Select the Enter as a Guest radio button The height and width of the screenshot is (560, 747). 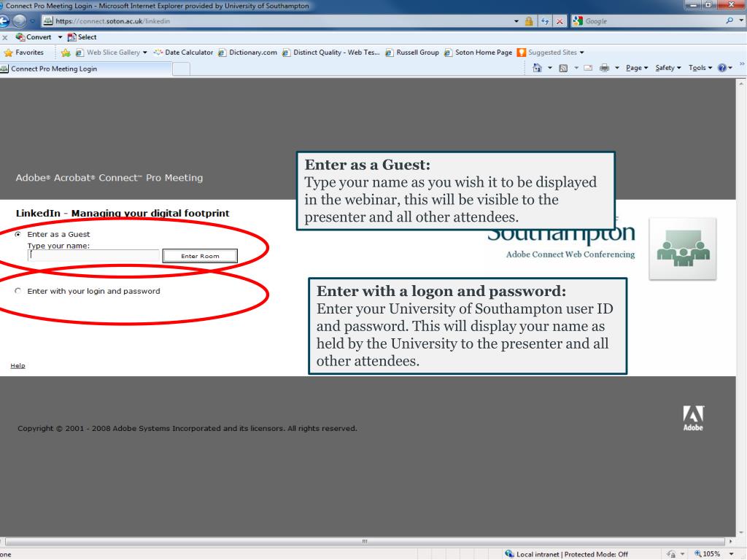18,234
